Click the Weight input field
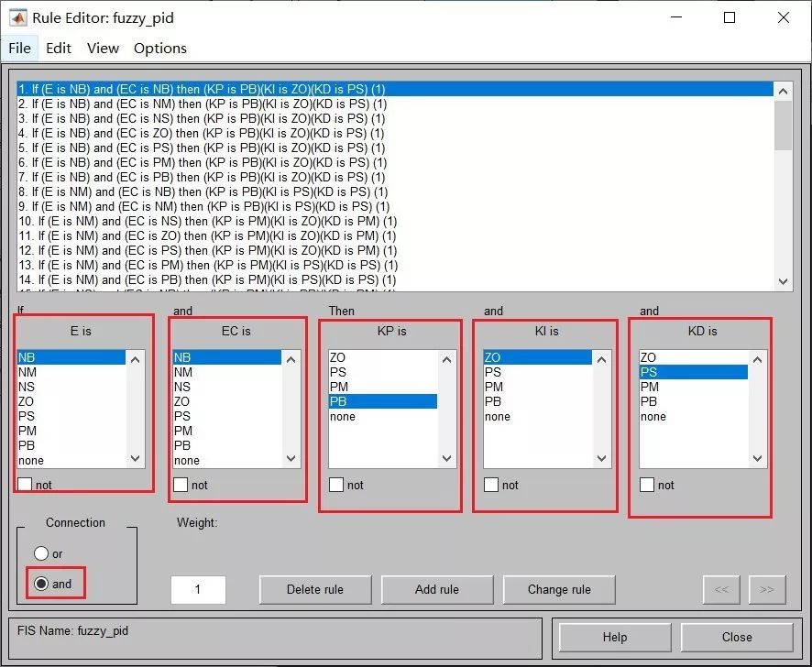Image resolution: width=812 pixels, height=667 pixels. 198,589
